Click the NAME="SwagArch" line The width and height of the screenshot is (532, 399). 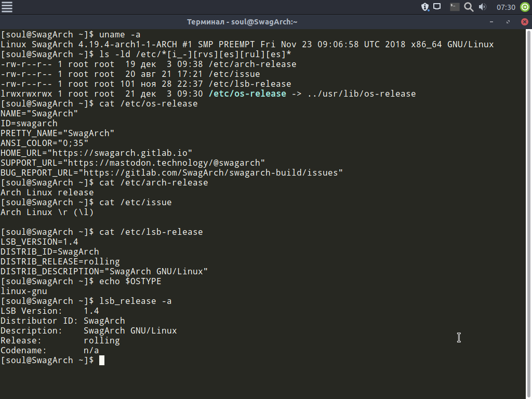(x=39, y=114)
